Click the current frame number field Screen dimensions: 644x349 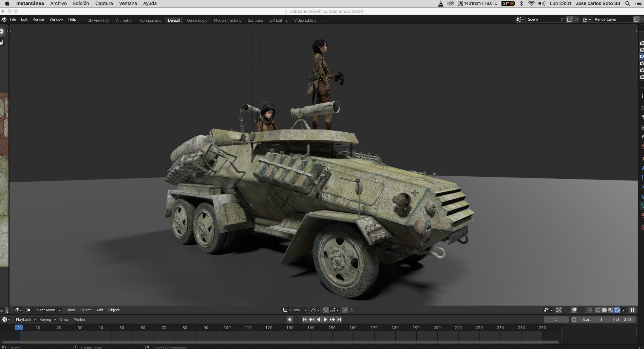[556, 319]
